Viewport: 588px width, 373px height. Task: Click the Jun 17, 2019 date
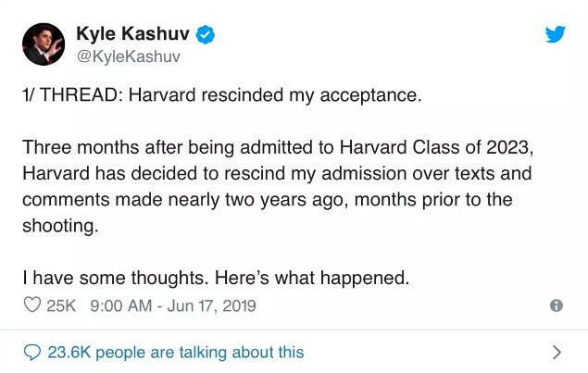212,305
